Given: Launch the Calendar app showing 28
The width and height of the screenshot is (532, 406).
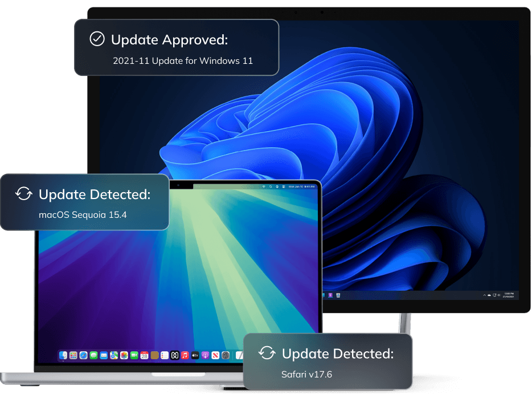Looking at the screenshot, I should (x=144, y=355).
